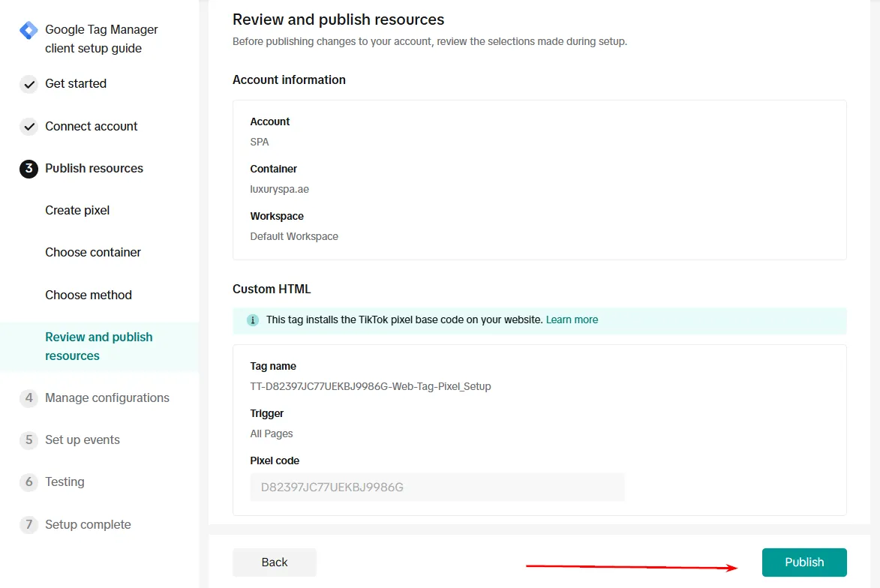
Task: Click the Account information heading
Action: (x=289, y=79)
